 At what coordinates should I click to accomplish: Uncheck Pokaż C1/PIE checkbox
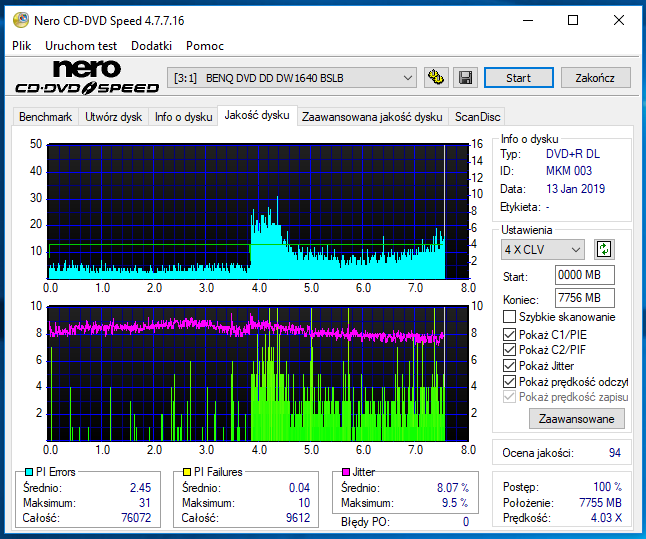point(509,334)
